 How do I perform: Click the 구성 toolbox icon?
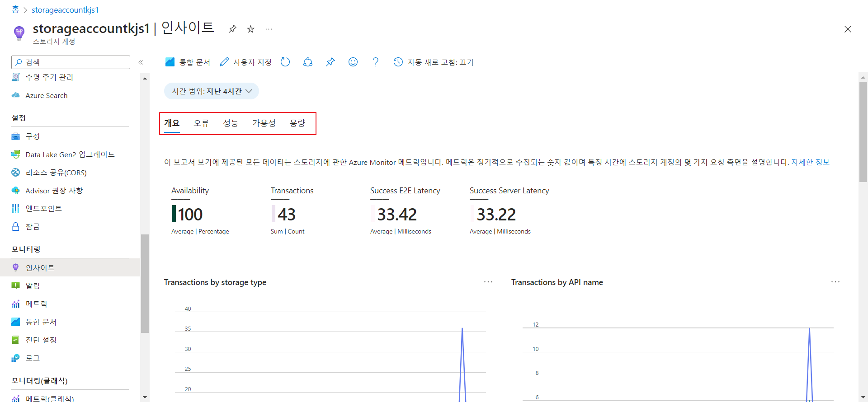(x=16, y=136)
